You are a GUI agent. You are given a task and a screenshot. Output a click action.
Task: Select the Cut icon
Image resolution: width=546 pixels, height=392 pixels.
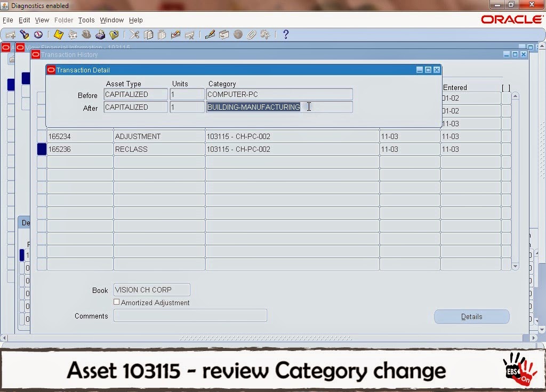pyautogui.click(x=135, y=35)
